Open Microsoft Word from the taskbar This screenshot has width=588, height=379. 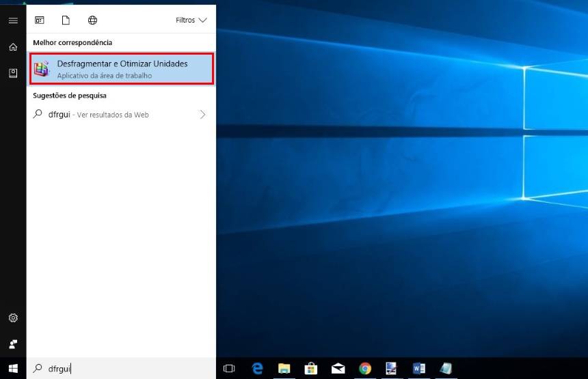pos(418,369)
